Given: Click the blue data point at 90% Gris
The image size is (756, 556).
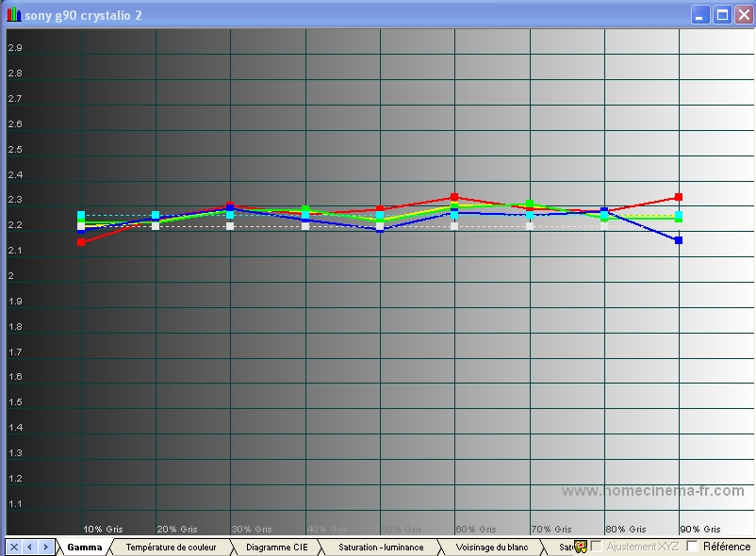Looking at the screenshot, I should [x=679, y=240].
